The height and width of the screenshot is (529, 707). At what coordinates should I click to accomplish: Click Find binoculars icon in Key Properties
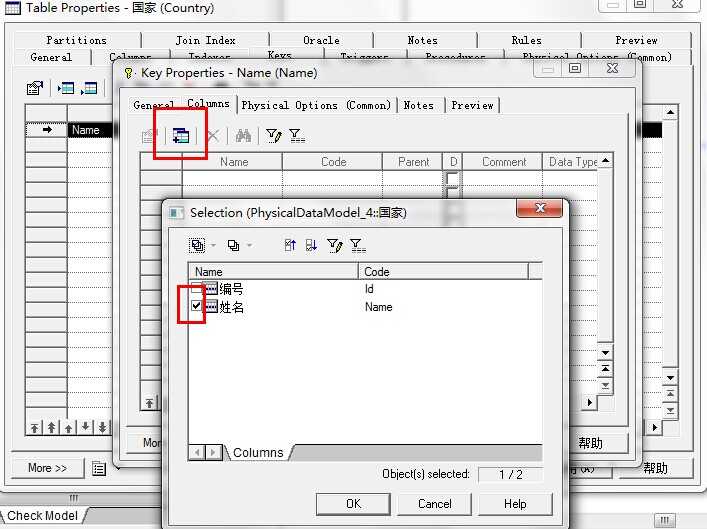click(243, 135)
